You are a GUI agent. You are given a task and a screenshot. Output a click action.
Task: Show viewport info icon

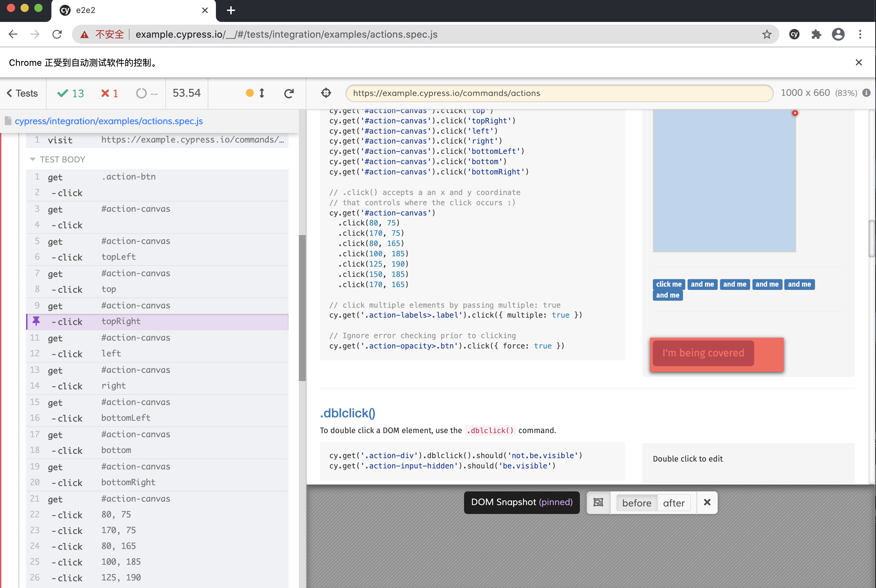coord(866,93)
